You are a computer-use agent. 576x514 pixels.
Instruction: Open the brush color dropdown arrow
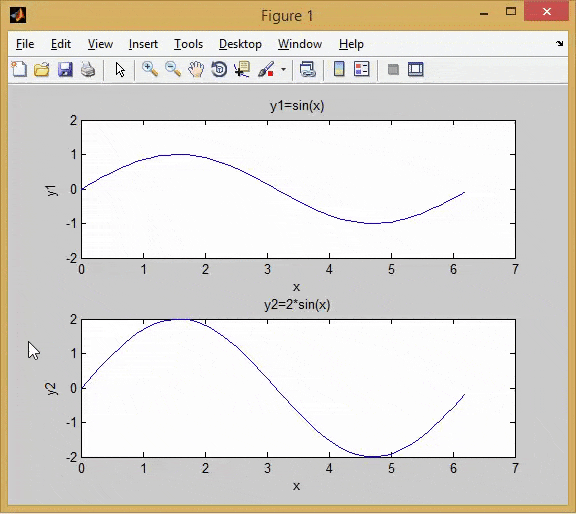(x=283, y=69)
